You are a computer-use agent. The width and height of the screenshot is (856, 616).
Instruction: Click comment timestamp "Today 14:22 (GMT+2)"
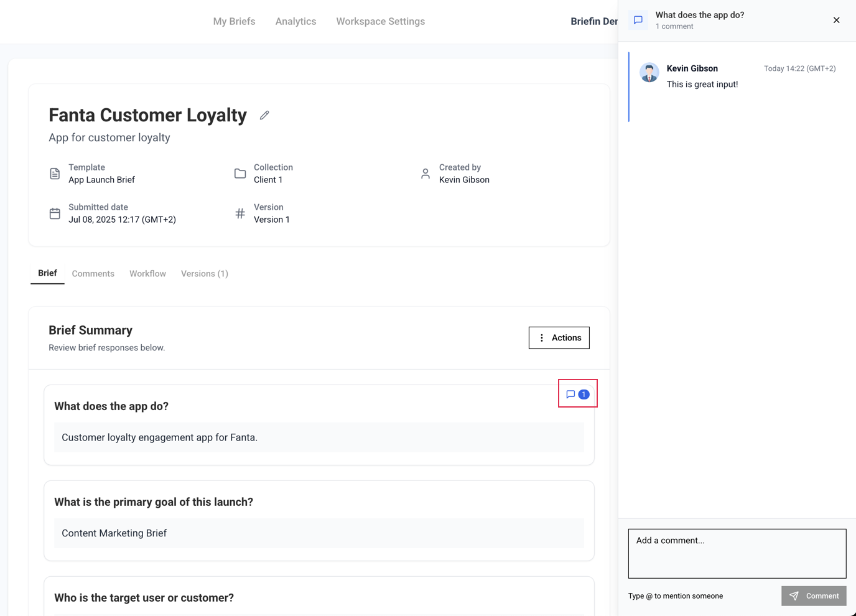[x=800, y=68]
